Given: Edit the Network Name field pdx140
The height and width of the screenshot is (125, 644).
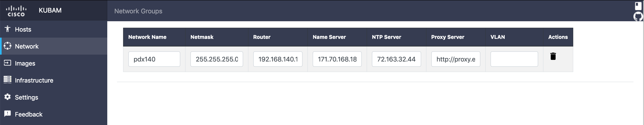Looking at the screenshot, I should 154,59.
